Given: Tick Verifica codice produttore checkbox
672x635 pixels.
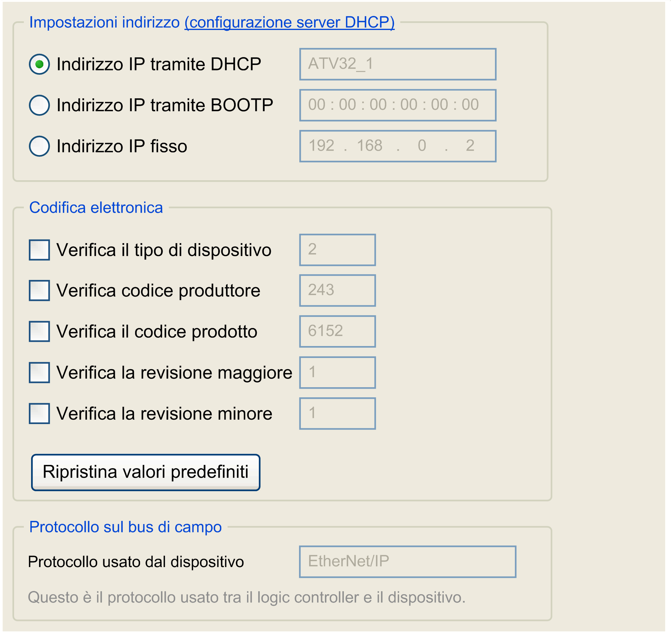Looking at the screenshot, I should (39, 290).
